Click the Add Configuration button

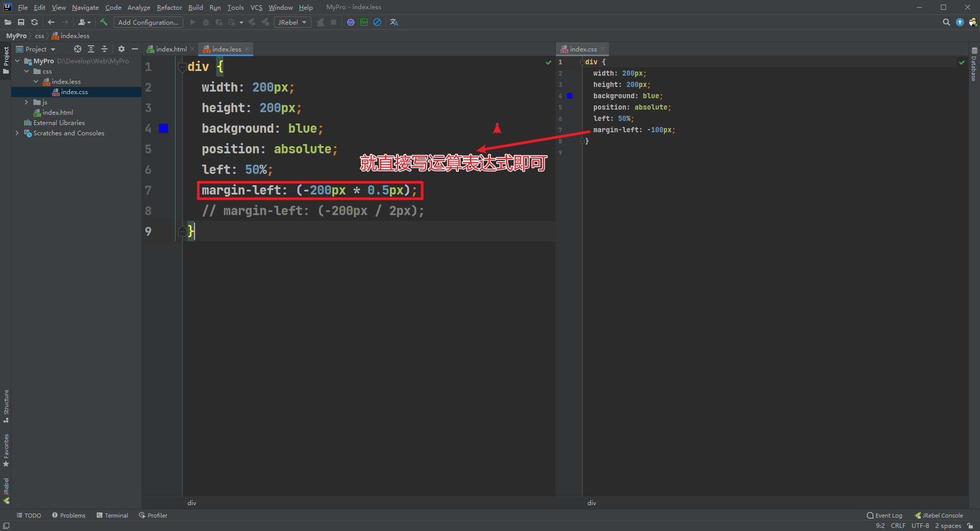coord(148,22)
